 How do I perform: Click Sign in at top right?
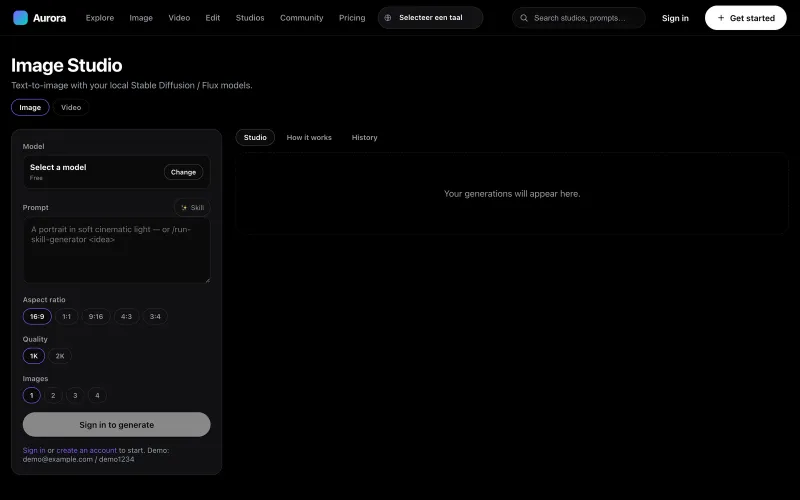pos(675,18)
